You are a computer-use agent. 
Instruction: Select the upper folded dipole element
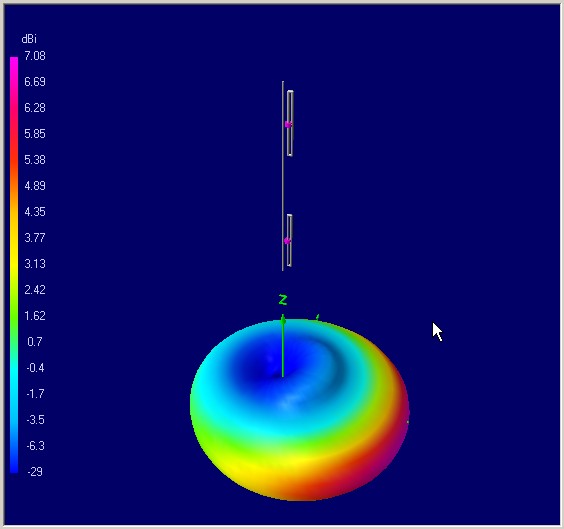tap(290, 123)
